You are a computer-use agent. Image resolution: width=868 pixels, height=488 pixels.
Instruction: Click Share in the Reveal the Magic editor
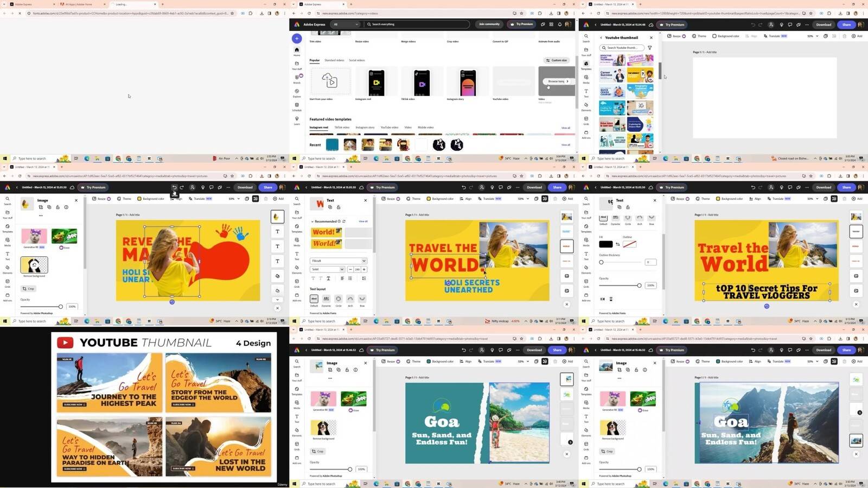pos(268,187)
